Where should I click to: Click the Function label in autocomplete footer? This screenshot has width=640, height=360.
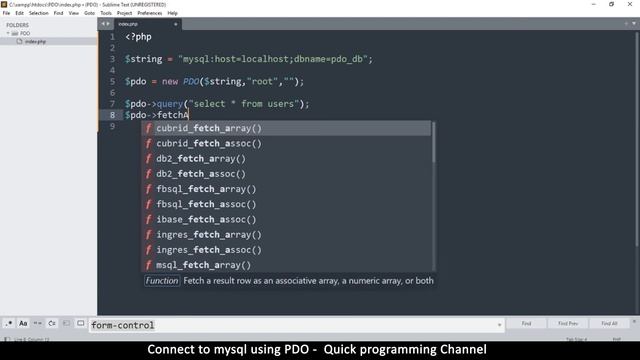pyautogui.click(x=162, y=281)
